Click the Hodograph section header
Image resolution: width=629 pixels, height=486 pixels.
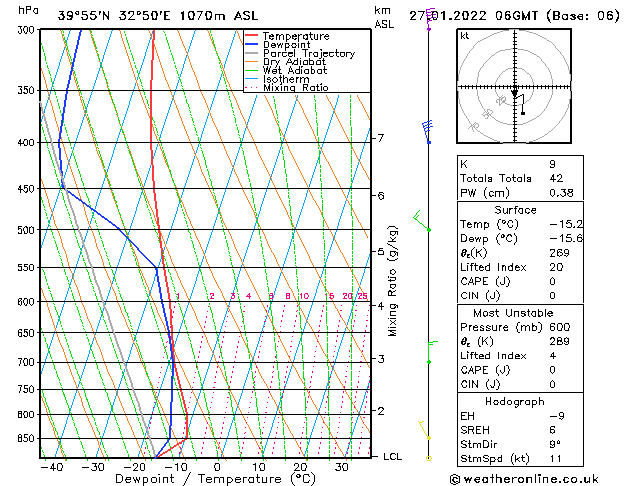515,401
